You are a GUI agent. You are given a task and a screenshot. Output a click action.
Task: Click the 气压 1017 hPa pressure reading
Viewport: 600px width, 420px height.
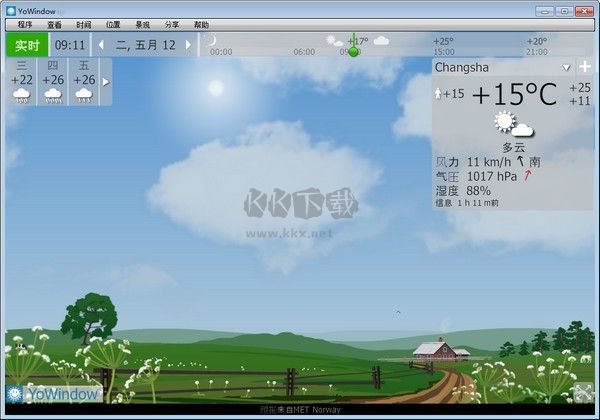pos(476,177)
